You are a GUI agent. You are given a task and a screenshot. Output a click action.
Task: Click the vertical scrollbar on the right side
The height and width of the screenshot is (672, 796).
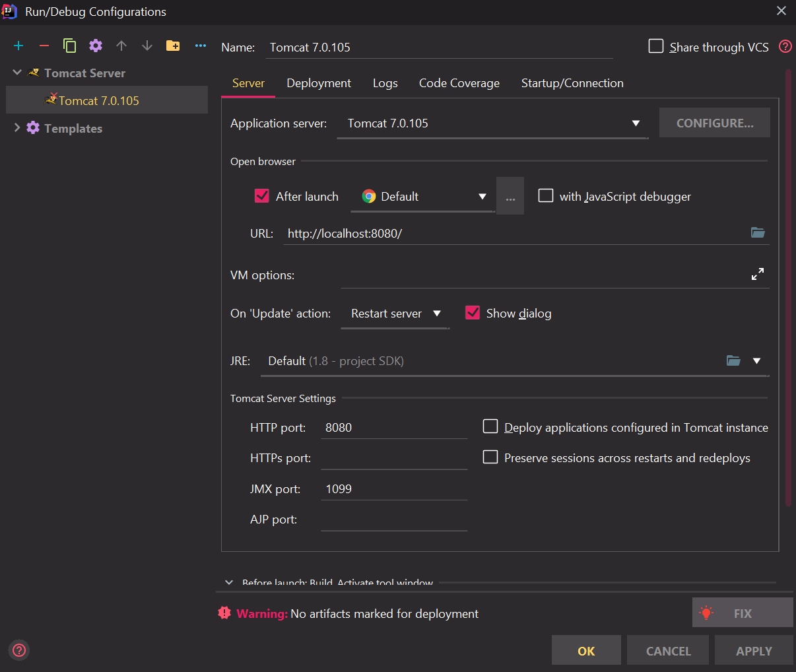788,287
